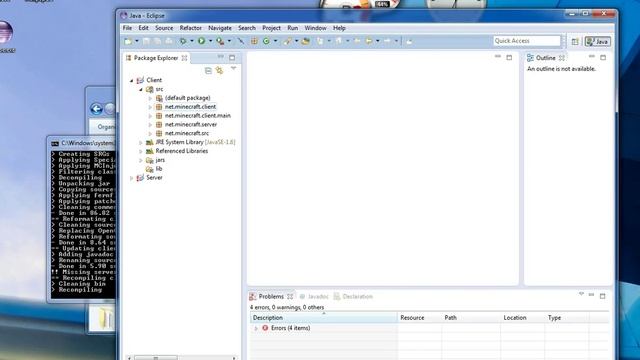The image size is (640, 360).
Task: Click the New Java Class green icon
Action: (x=266, y=41)
